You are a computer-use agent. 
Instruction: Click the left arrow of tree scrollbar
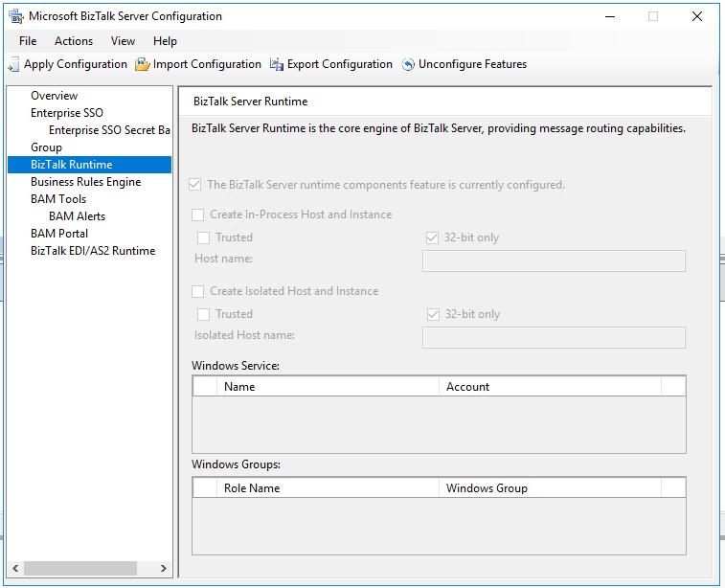coord(15,568)
